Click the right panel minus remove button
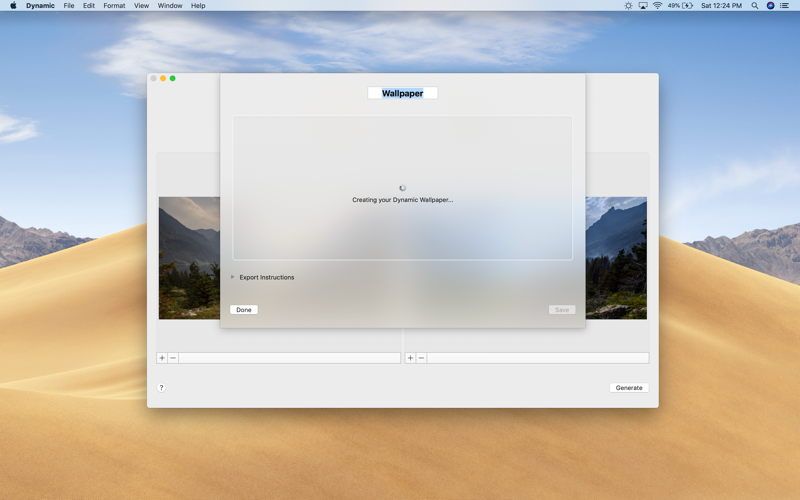Image resolution: width=800 pixels, height=500 pixels. (x=421, y=358)
